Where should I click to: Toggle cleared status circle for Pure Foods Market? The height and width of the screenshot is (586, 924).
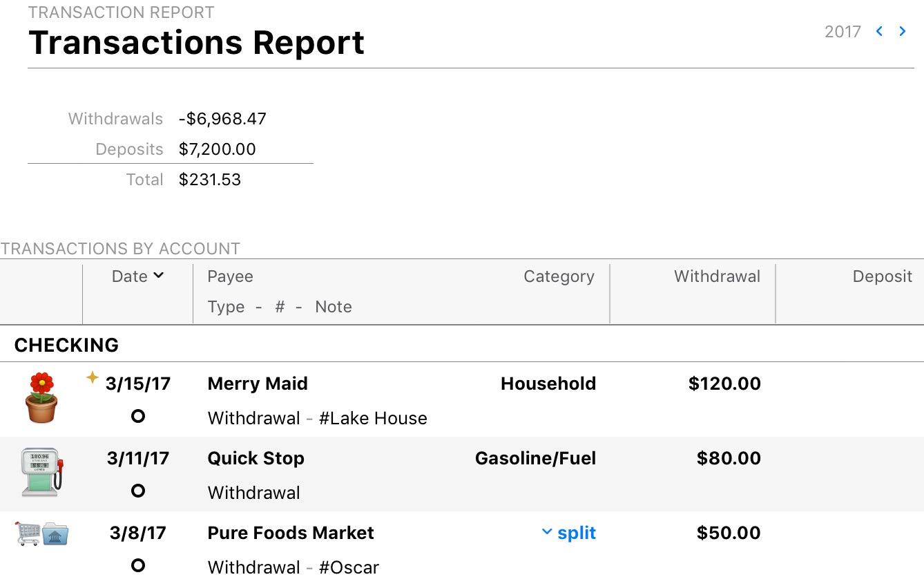[138, 565]
